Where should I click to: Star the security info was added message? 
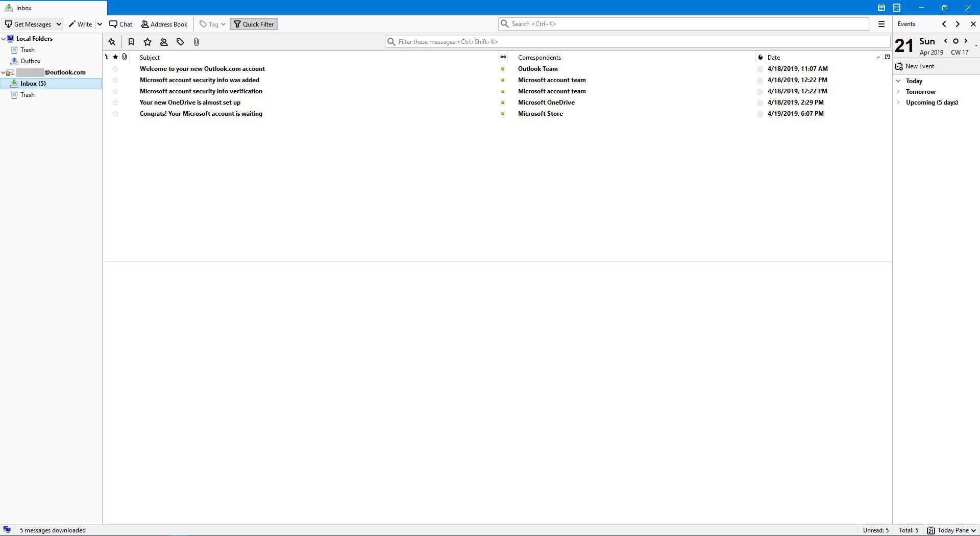point(115,80)
